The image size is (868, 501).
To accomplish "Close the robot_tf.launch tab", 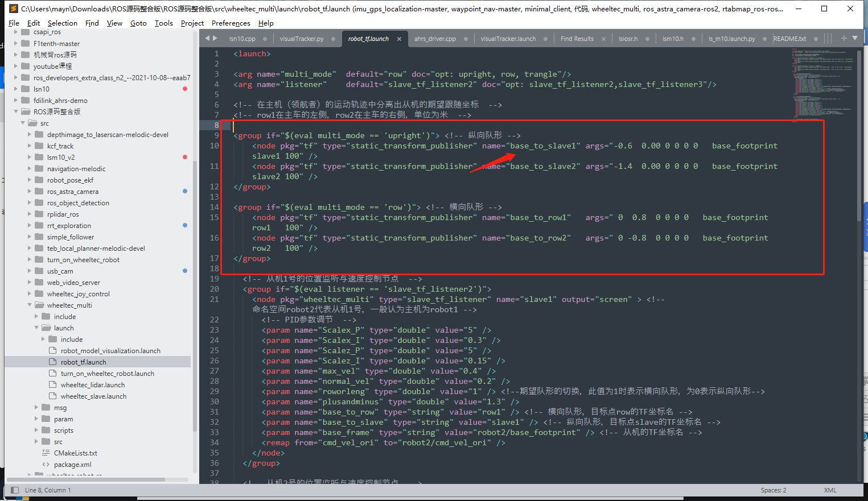I will pos(399,39).
